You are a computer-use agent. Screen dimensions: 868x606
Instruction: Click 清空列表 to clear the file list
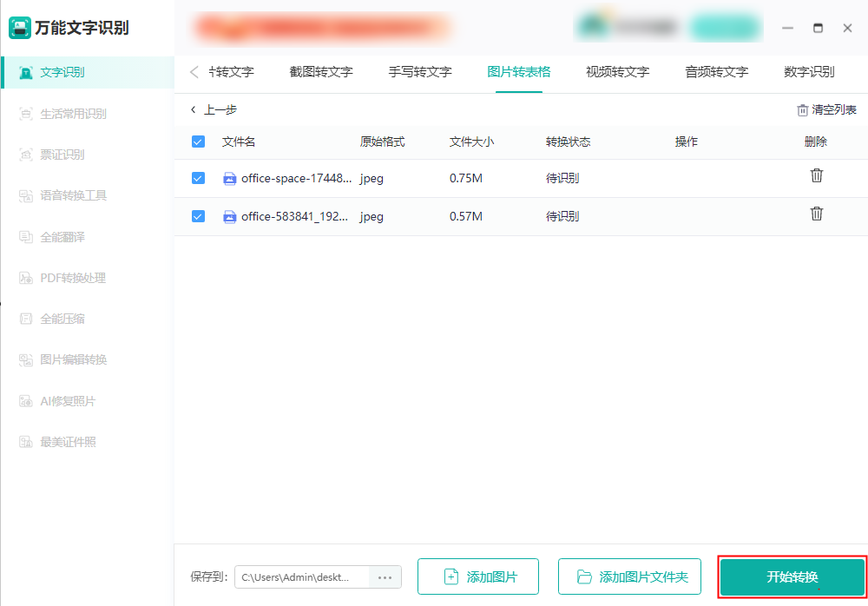click(826, 109)
